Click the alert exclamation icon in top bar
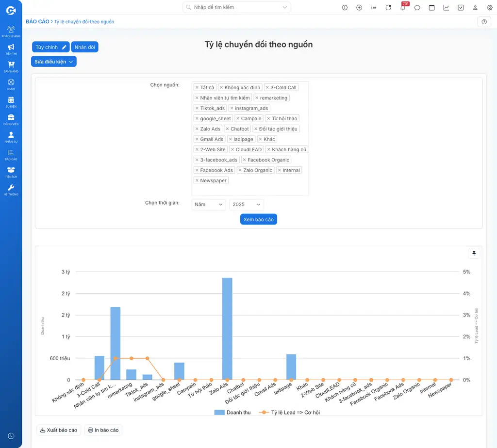 [x=345, y=8]
